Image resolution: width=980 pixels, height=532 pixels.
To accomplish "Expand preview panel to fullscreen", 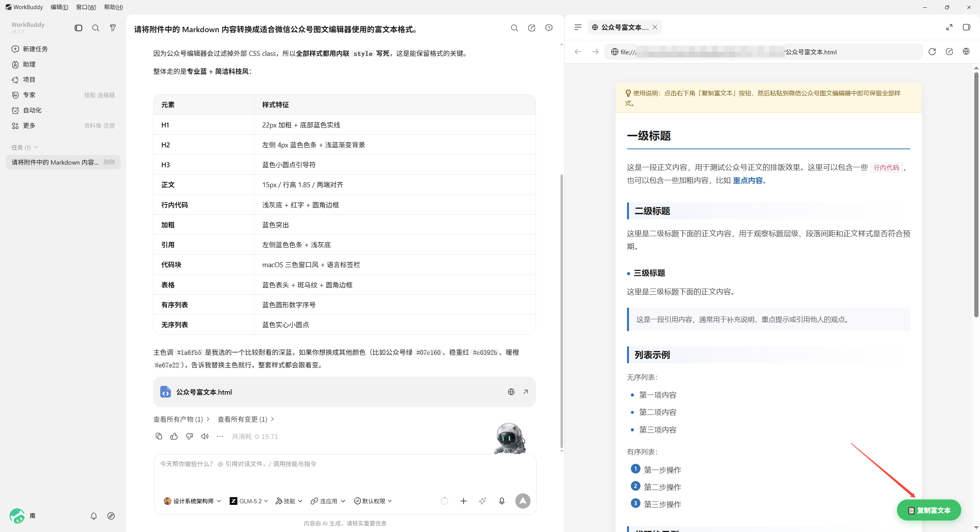I will pyautogui.click(x=949, y=27).
